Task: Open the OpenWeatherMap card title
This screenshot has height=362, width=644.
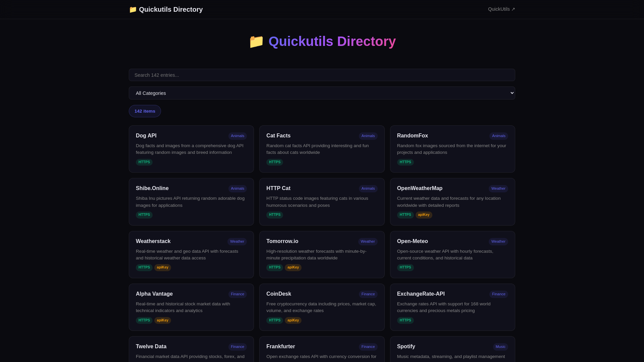Action: coord(420,188)
